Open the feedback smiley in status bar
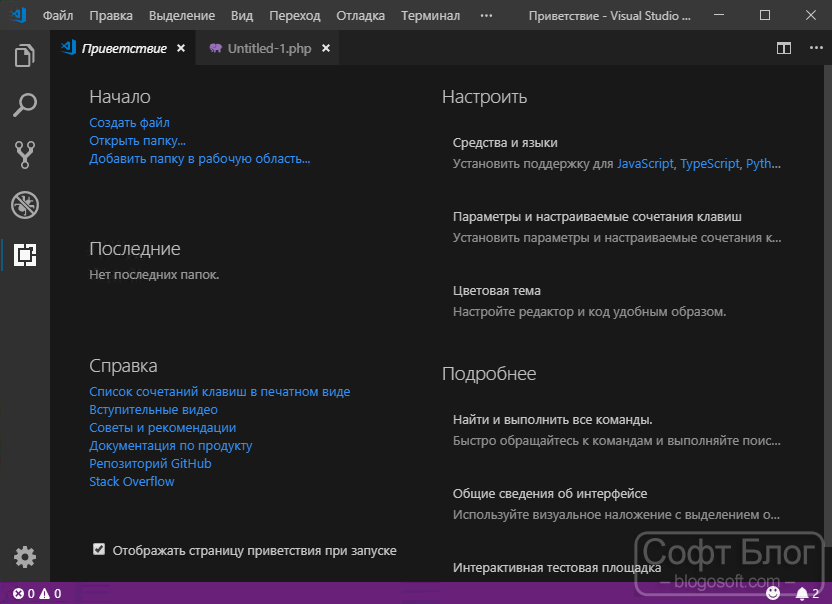This screenshot has width=832, height=604. coord(773,593)
